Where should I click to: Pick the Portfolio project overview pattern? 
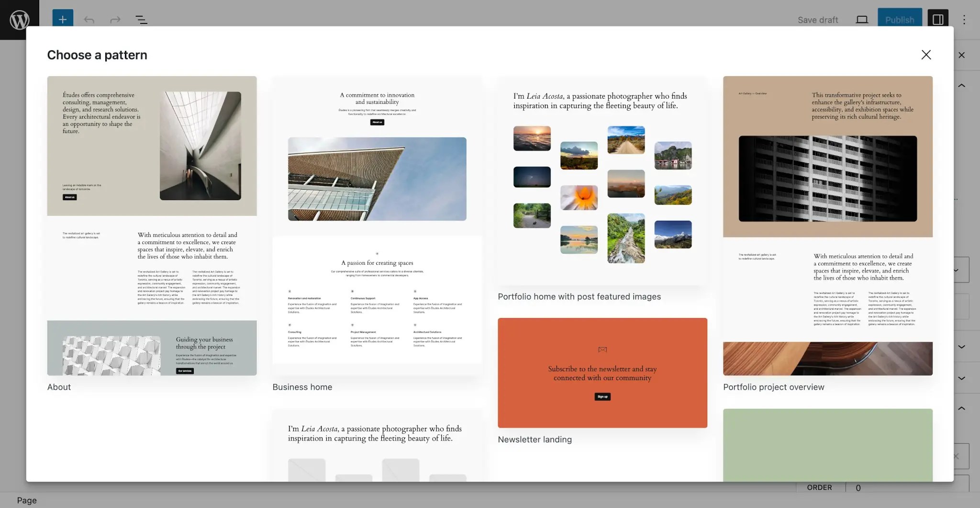pyautogui.click(x=827, y=225)
